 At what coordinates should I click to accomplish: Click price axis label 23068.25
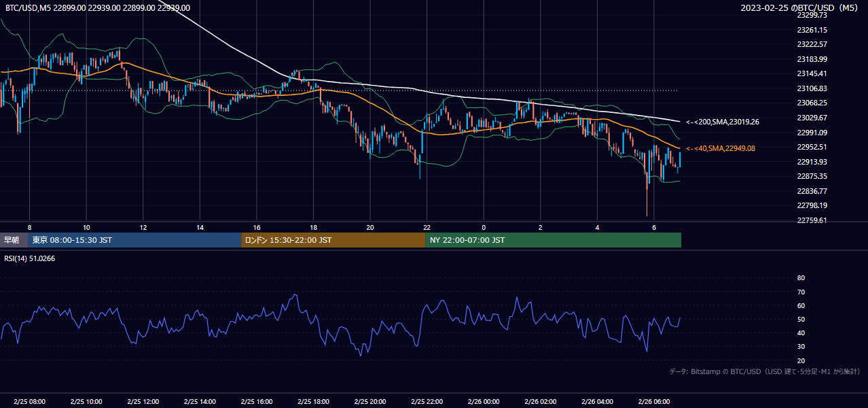coord(812,103)
